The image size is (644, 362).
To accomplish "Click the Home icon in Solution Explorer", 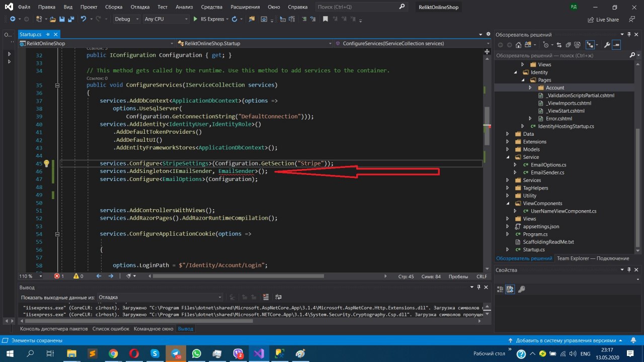I will click(519, 45).
